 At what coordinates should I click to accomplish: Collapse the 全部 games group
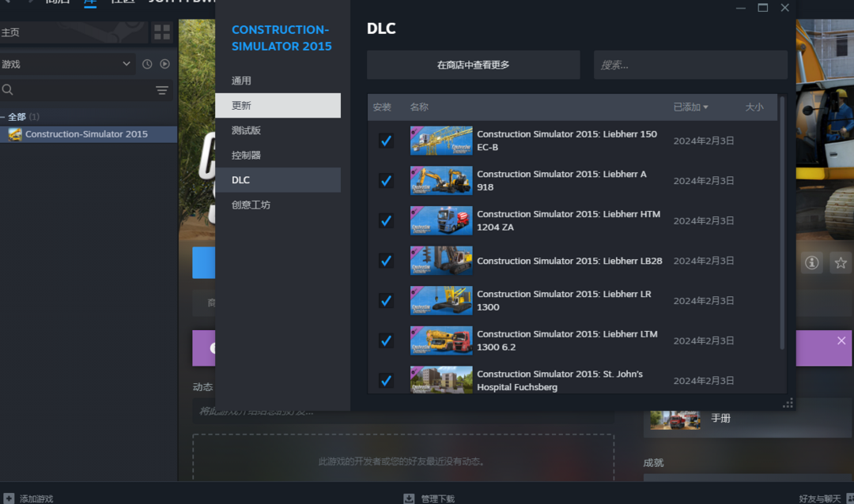2,117
